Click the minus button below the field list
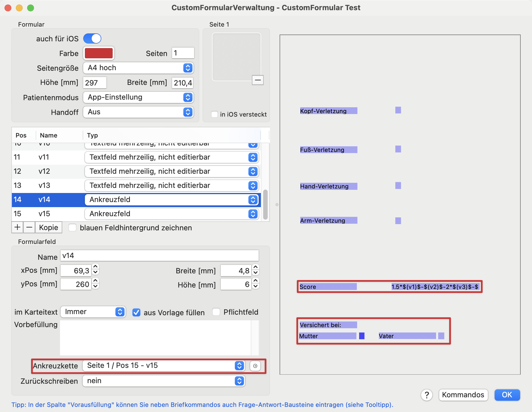The width and height of the screenshot is (532, 412). point(29,227)
